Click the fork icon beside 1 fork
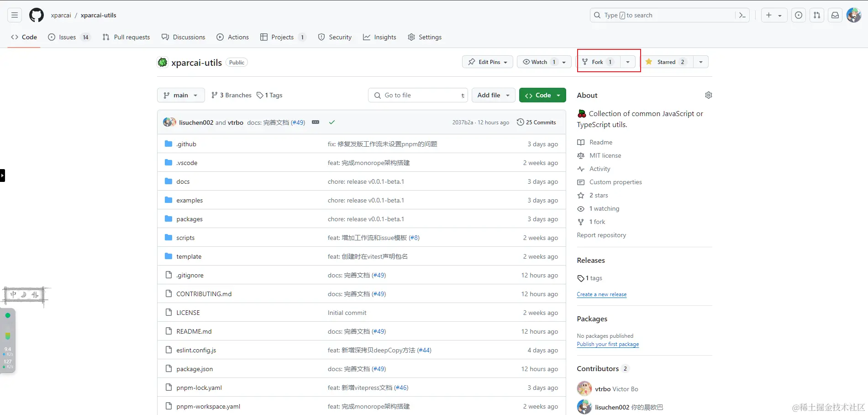The width and height of the screenshot is (868, 415). [581, 222]
